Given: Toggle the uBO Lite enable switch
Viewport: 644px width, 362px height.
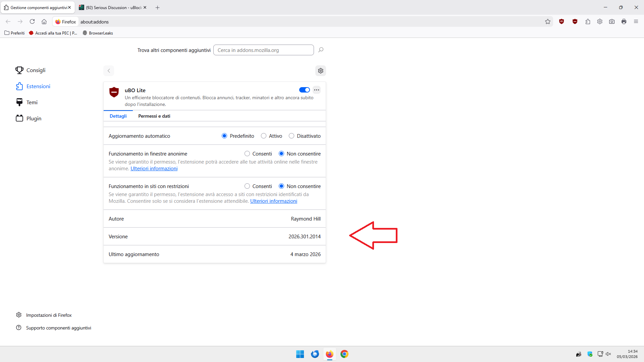Looking at the screenshot, I should pos(305,90).
